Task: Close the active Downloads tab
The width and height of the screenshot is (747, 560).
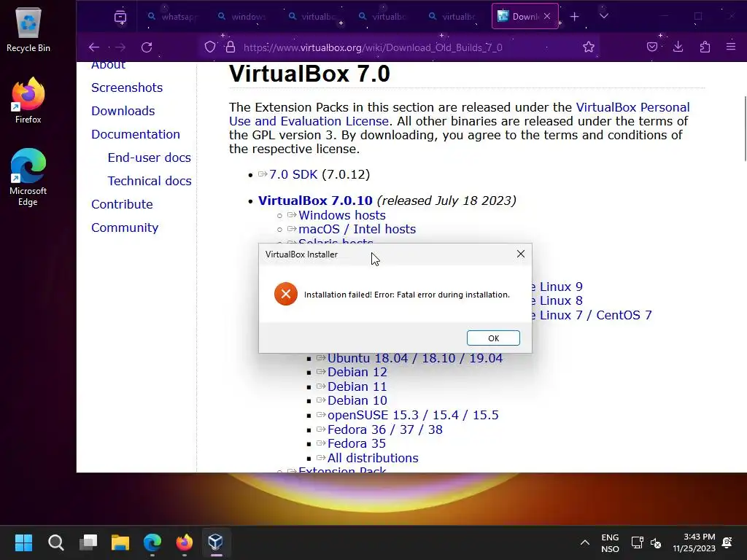Action: click(547, 16)
